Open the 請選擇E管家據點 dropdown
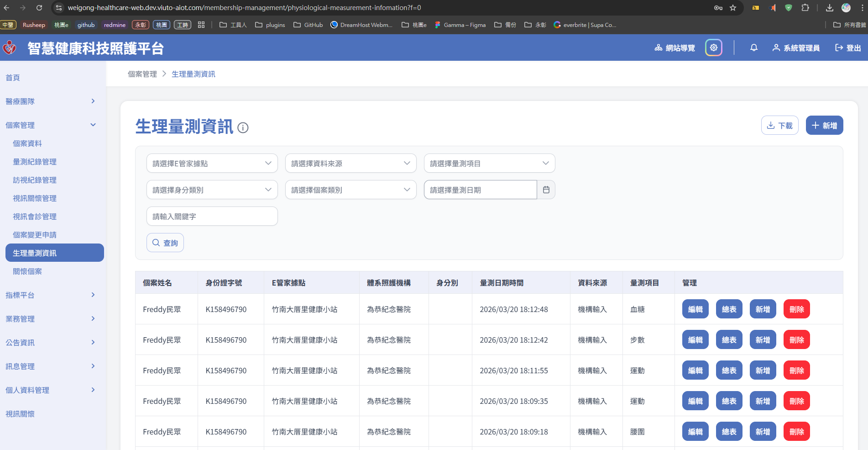Viewport: 868px width, 450px height. coord(212,163)
